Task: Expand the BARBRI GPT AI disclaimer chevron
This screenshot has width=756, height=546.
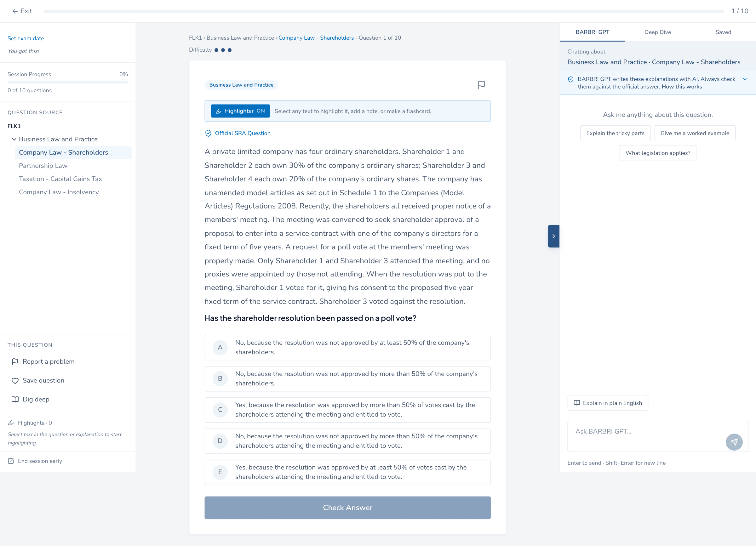Action: coord(745,79)
